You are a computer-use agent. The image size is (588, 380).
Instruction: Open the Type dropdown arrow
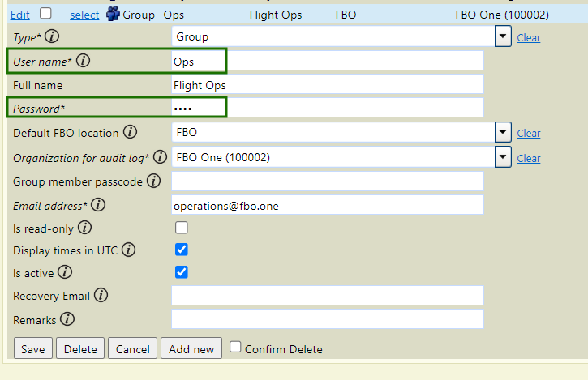pyautogui.click(x=503, y=36)
